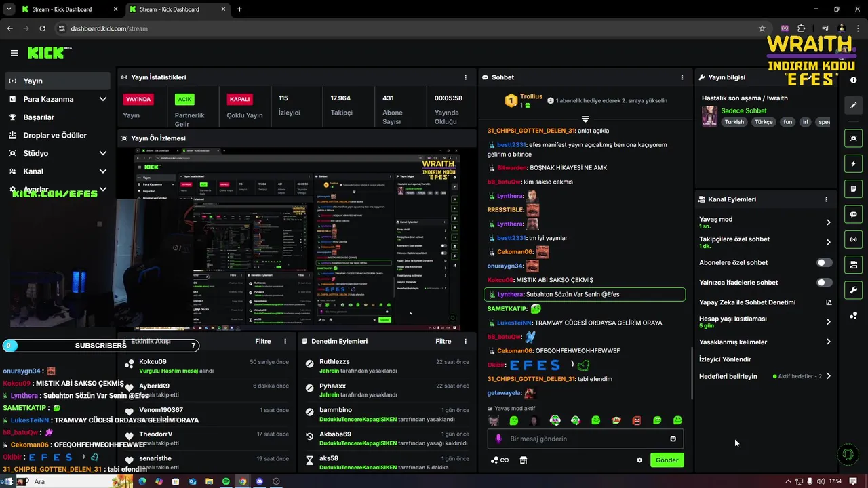
Task: Click the broadcast signal icon in right rail
Action: [x=853, y=239]
